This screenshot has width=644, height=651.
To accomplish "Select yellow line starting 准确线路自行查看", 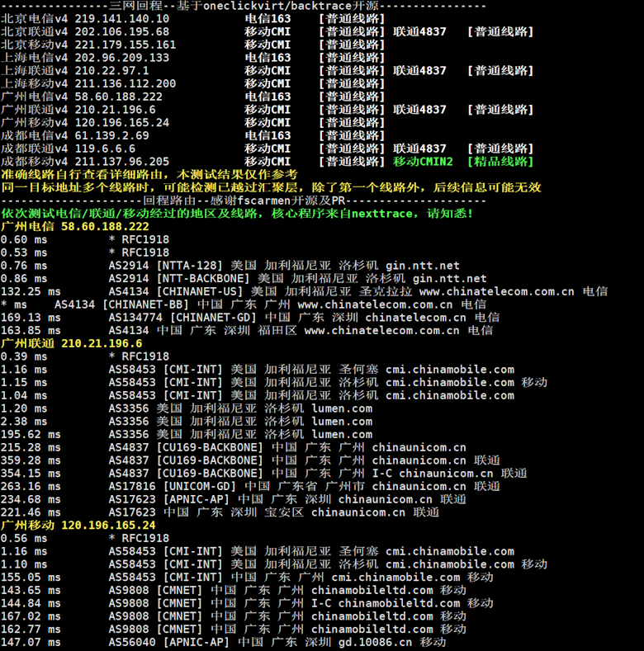I will coord(149,174).
